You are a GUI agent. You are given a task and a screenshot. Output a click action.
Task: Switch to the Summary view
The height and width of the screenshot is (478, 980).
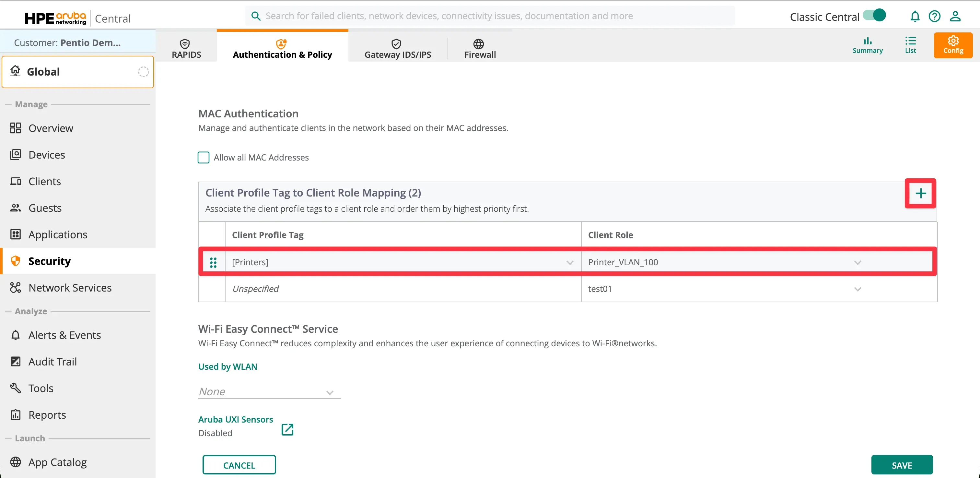(x=867, y=45)
